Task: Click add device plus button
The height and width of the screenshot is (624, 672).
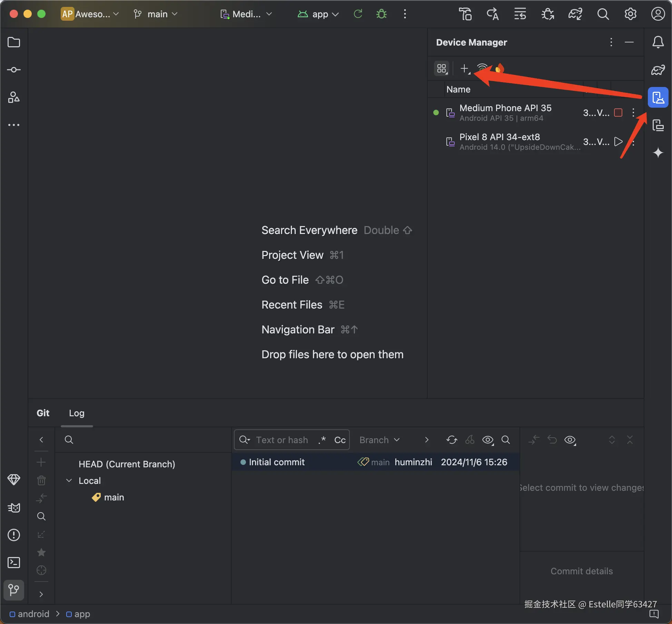Action: pos(464,68)
